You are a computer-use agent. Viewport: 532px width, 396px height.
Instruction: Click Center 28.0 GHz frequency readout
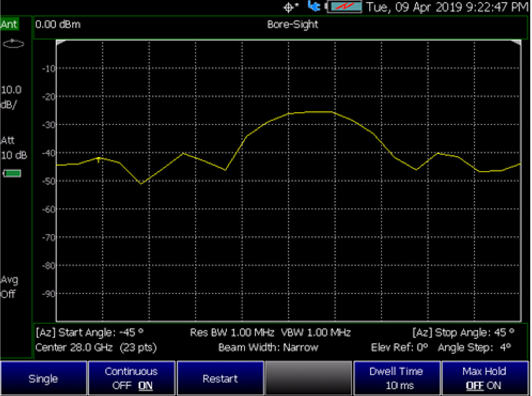[x=75, y=347]
